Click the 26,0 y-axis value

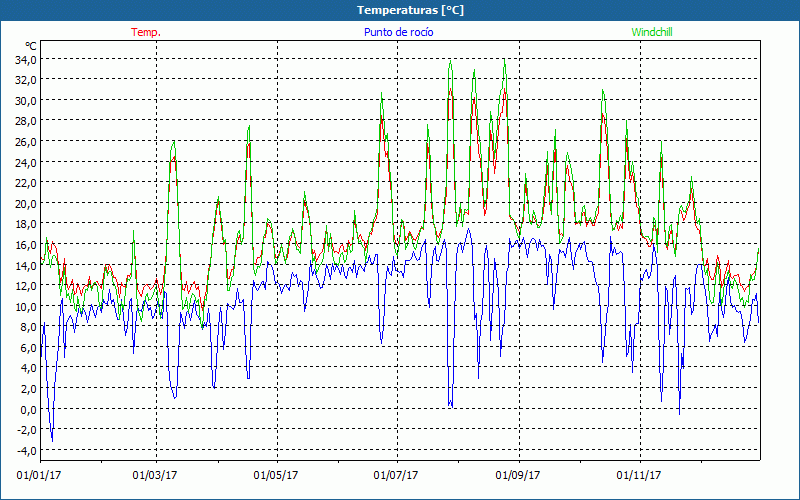(27, 142)
